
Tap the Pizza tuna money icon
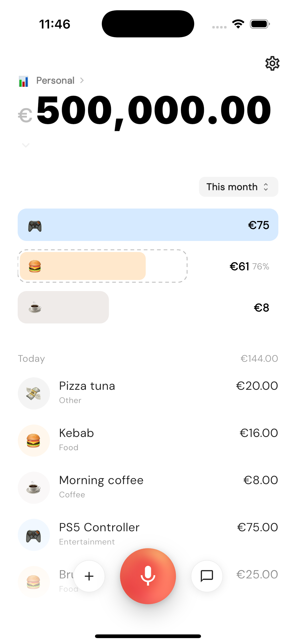(34, 393)
